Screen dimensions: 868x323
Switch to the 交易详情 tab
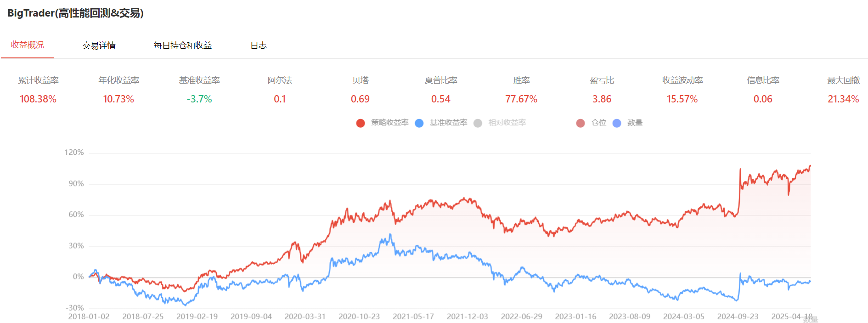(99, 45)
